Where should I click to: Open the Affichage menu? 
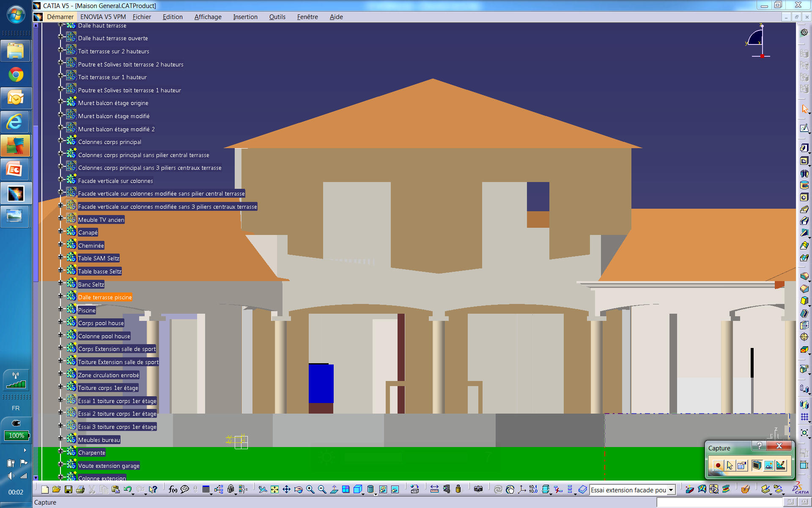[208, 17]
